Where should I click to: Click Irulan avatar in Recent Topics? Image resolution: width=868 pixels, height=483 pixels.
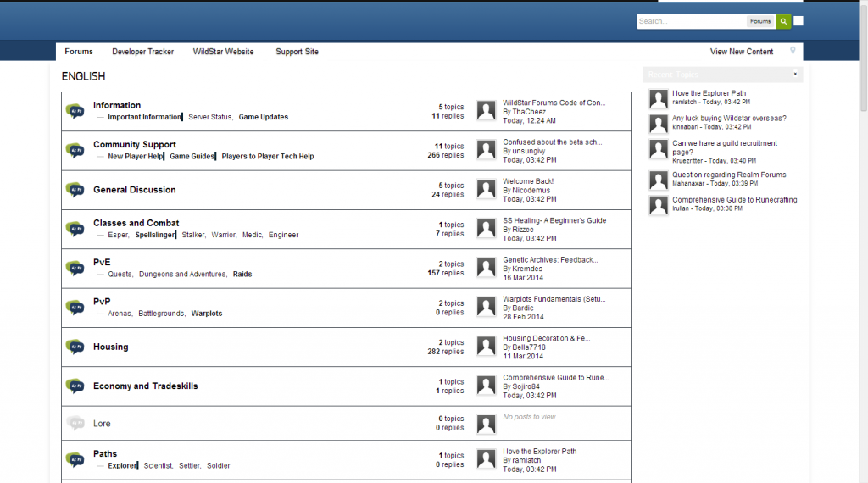(658, 205)
